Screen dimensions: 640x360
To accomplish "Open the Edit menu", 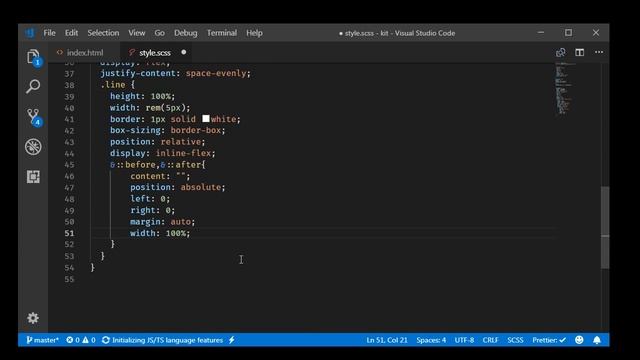I will [x=71, y=33].
